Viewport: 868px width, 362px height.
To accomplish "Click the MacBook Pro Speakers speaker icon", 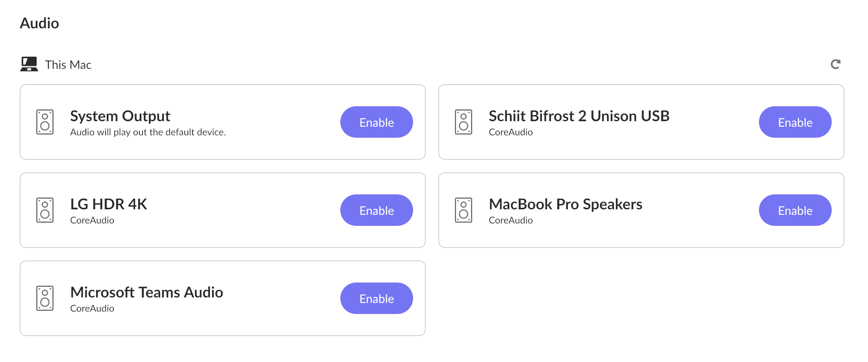I will 464,210.
